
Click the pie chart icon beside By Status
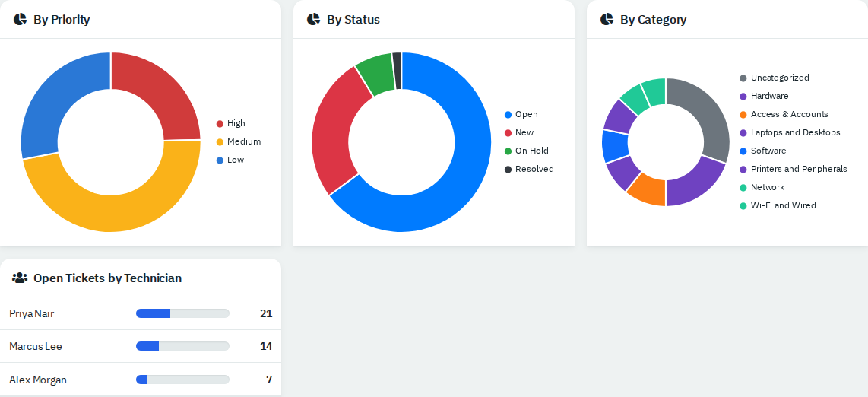pyautogui.click(x=313, y=19)
